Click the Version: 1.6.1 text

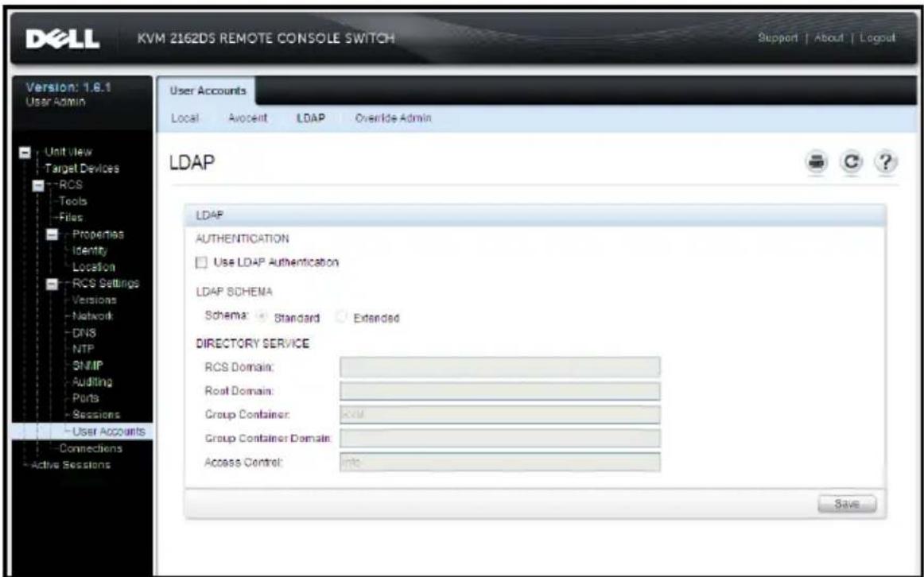(x=68, y=87)
